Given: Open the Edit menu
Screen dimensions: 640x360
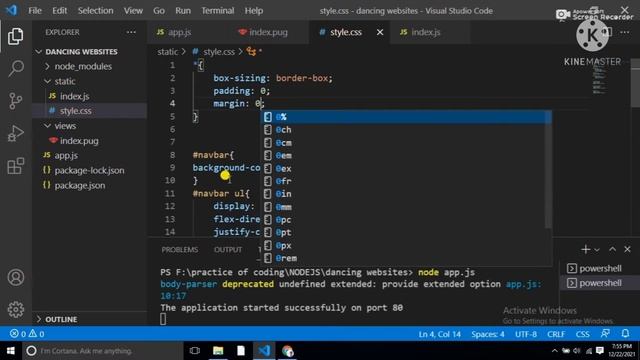Looking at the screenshot, I should (60, 11).
